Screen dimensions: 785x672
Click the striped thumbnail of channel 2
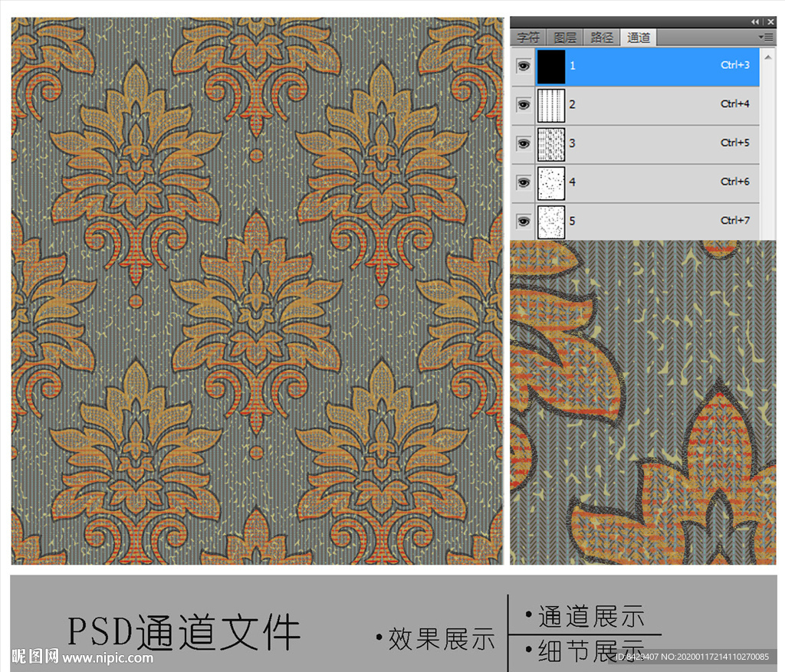coord(550,105)
